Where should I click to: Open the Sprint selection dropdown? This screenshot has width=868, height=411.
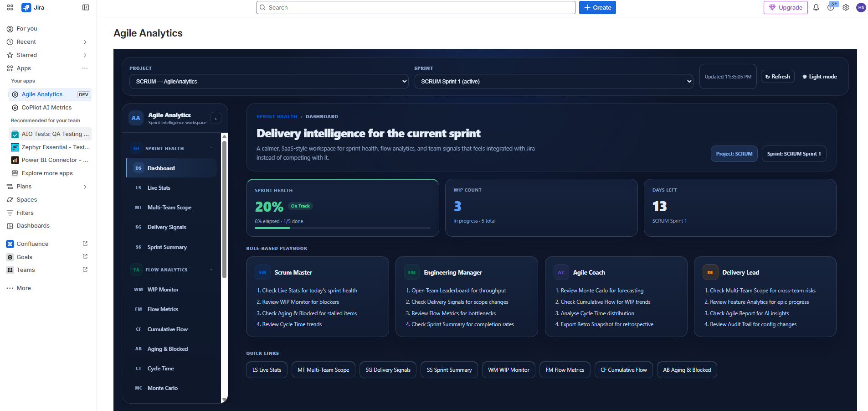[x=554, y=81]
